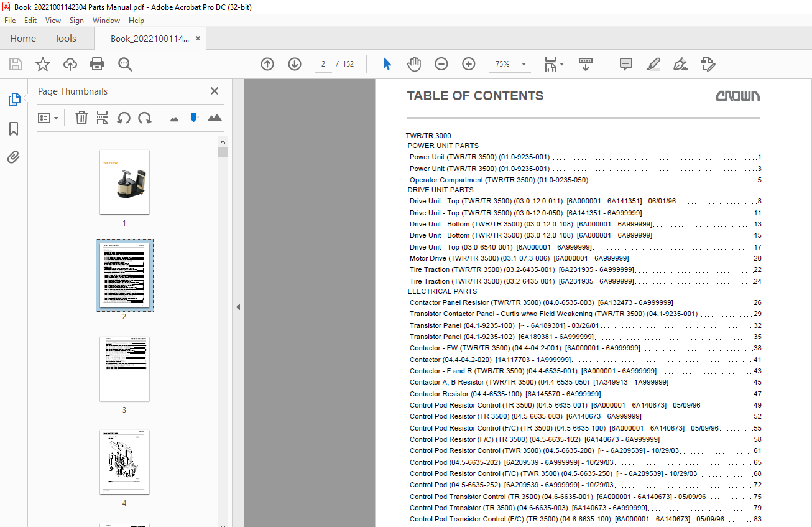Viewport: 812px width, 527px height.
Task: Zoom in with plus button
Action: point(469,64)
